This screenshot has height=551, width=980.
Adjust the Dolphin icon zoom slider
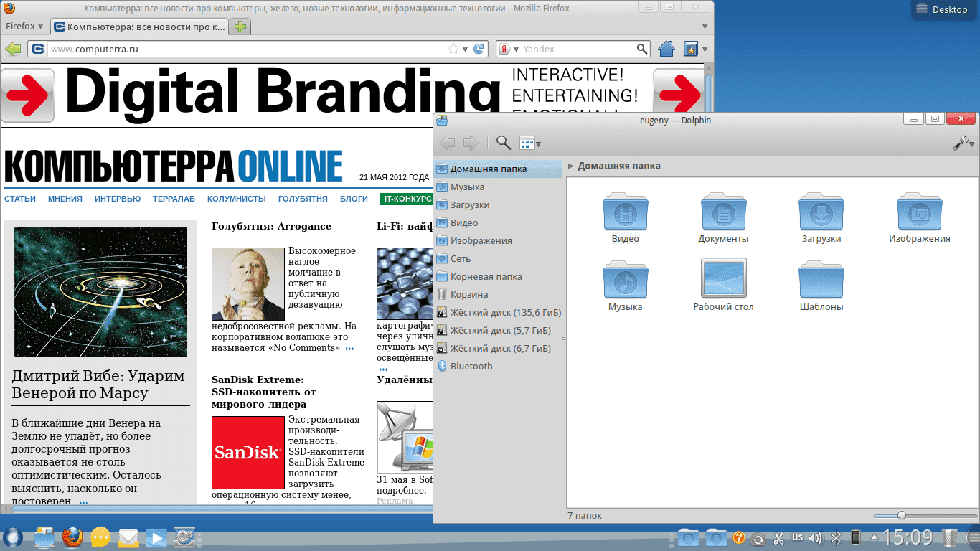click(x=902, y=515)
